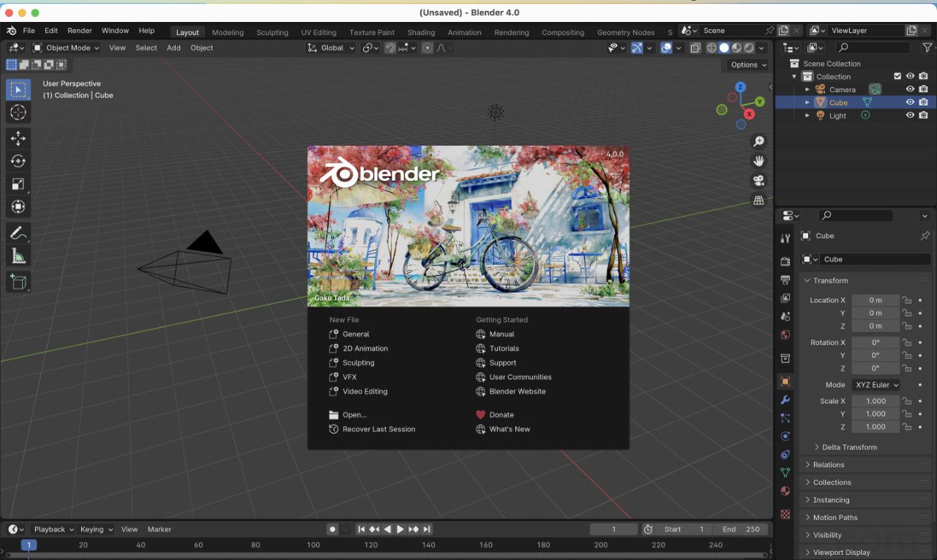
Task: Pin the Cube properties panel
Action: 925,236
